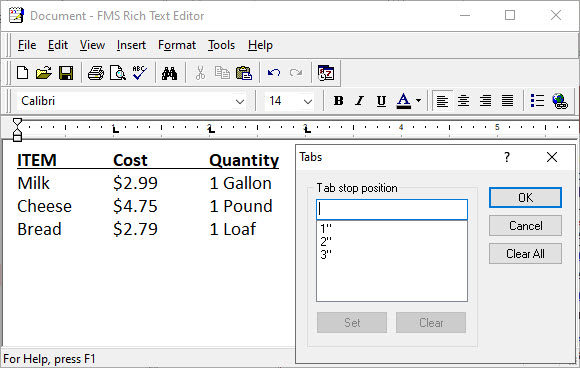Undo the last action
Viewport: 580px width, 368px height.
pos(274,72)
